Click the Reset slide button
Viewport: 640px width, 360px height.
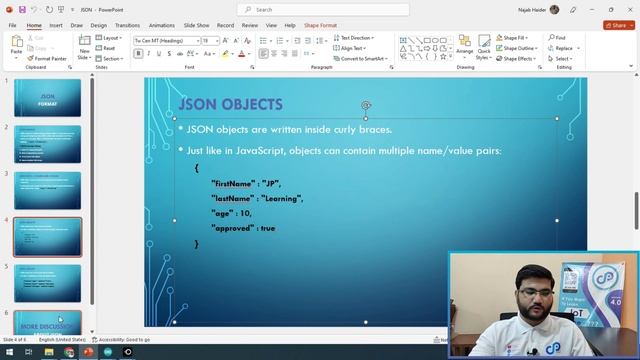point(105,48)
